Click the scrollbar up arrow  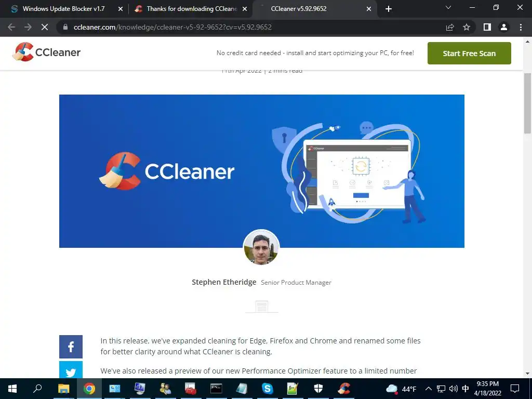click(527, 42)
